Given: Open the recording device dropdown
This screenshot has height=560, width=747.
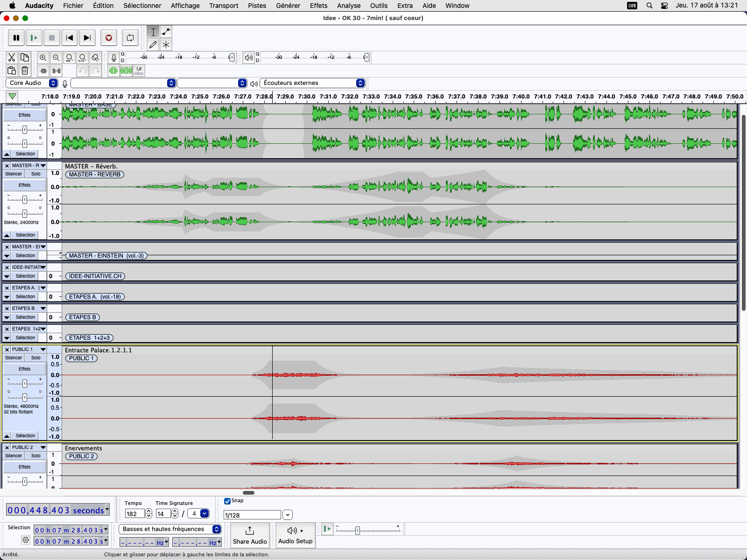Looking at the screenshot, I should tap(123, 83).
